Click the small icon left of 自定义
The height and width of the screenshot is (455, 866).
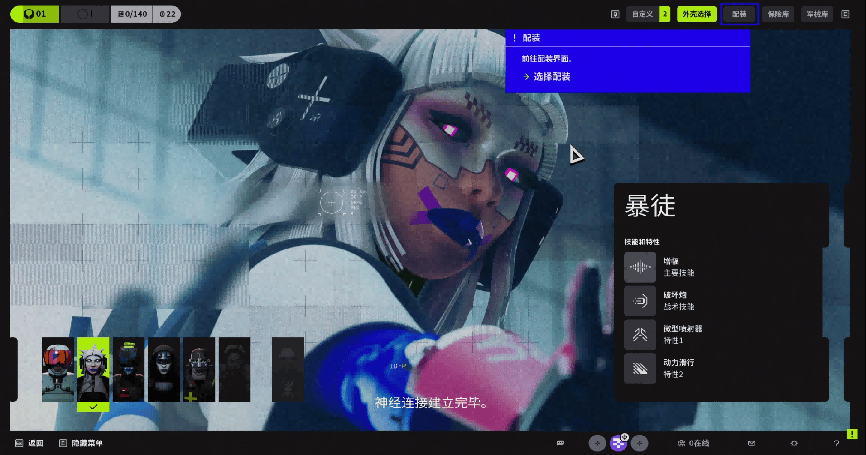coord(615,14)
